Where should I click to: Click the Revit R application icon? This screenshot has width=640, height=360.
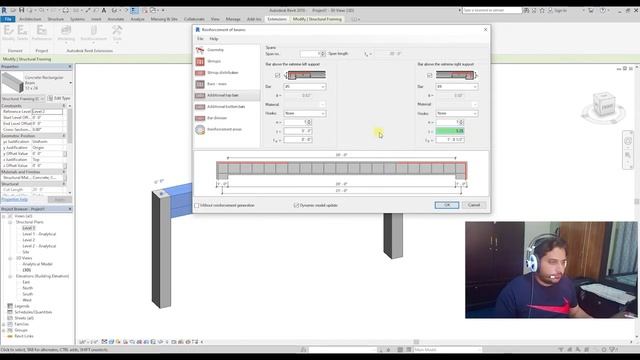4,10
